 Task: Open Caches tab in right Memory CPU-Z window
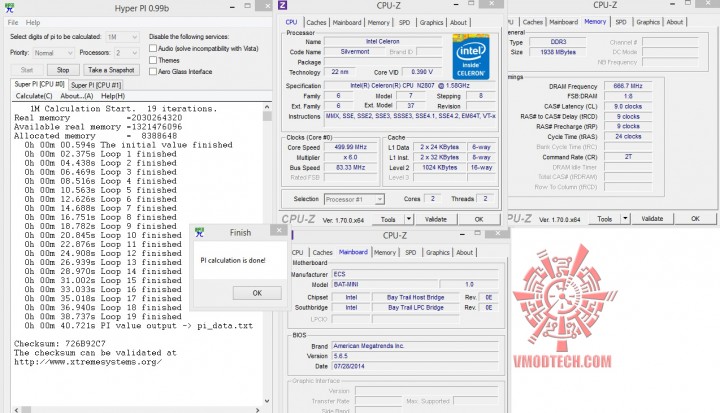pyautogui.click(x=533, y=22)
